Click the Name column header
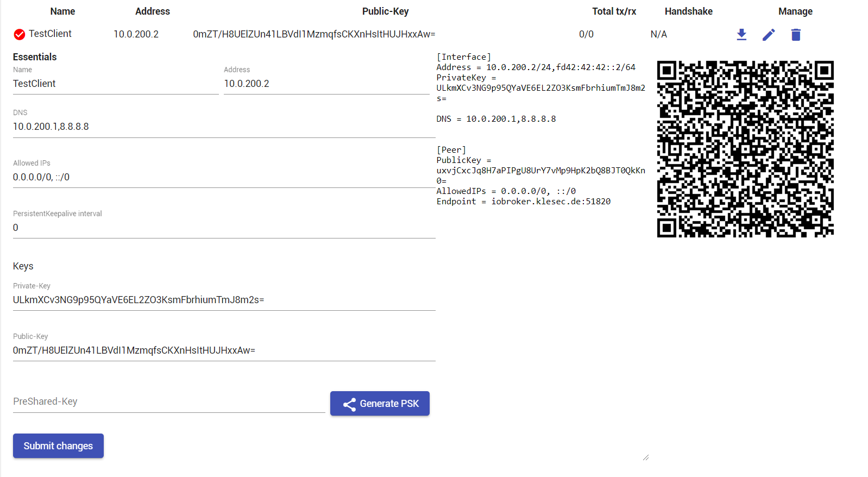Viewport: 868px width, 477px height. 62,11
